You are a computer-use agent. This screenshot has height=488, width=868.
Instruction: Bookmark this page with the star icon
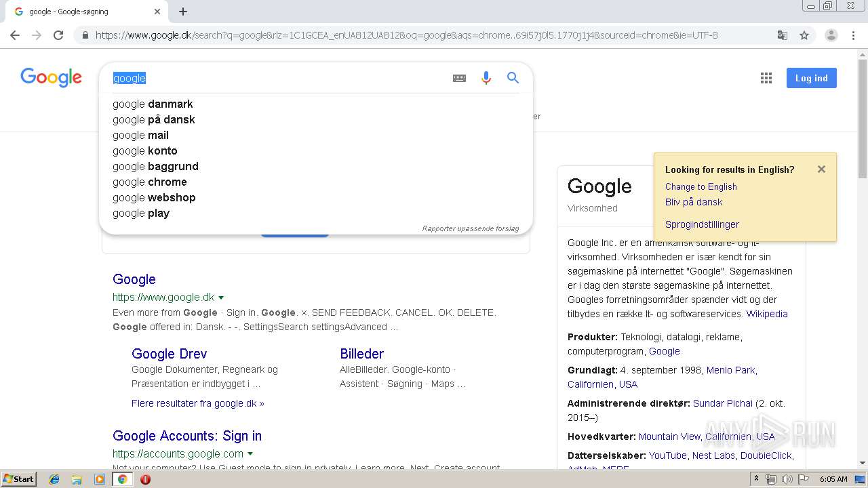tap(804, 35)
